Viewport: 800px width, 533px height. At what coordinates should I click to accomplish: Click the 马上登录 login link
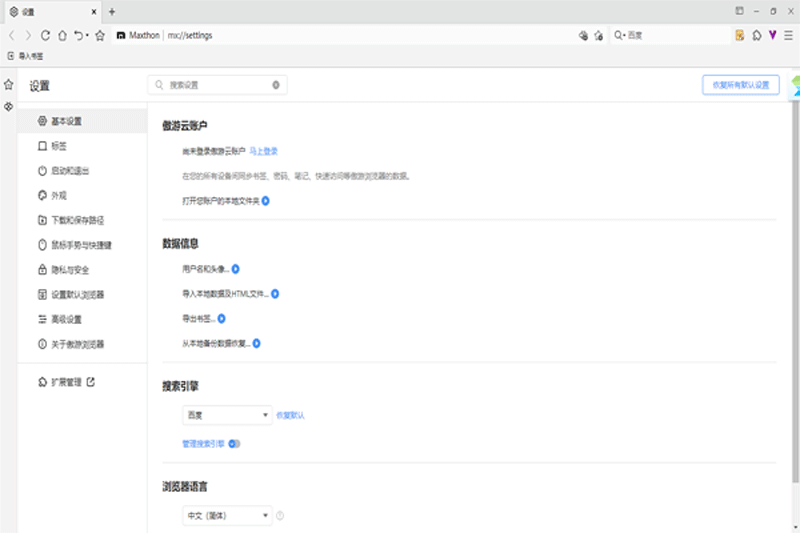[263, 151]
